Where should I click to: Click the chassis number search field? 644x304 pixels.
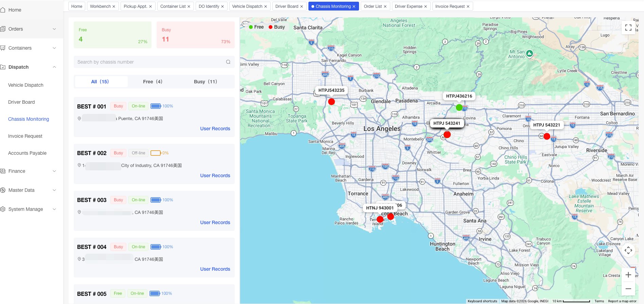154,62
